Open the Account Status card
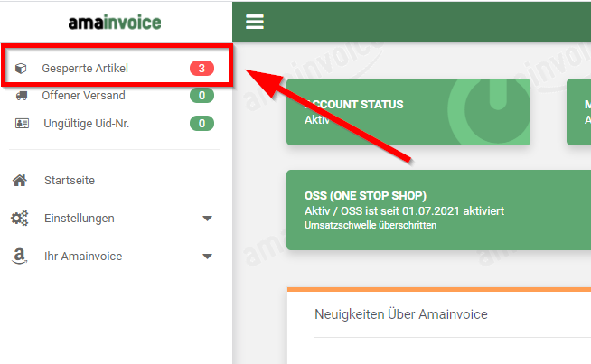Image resolution: width=591 pixels, height=364 pixels. pos(408,112)
